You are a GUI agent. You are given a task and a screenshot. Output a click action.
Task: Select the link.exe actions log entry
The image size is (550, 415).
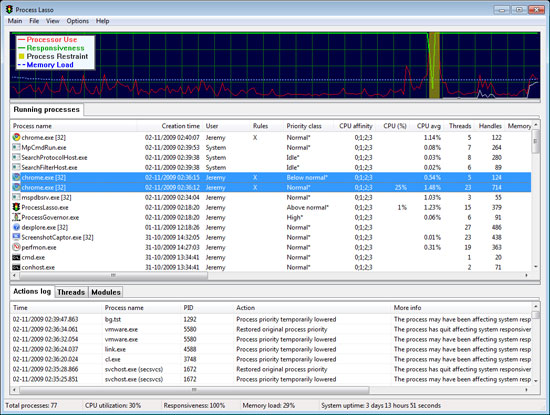[271, 349]
